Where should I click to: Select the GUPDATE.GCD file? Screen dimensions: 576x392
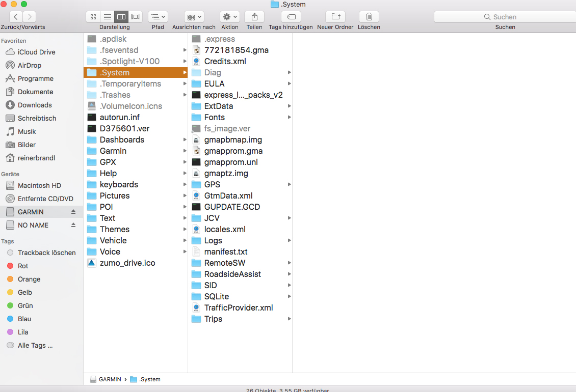tap(240, 207)
